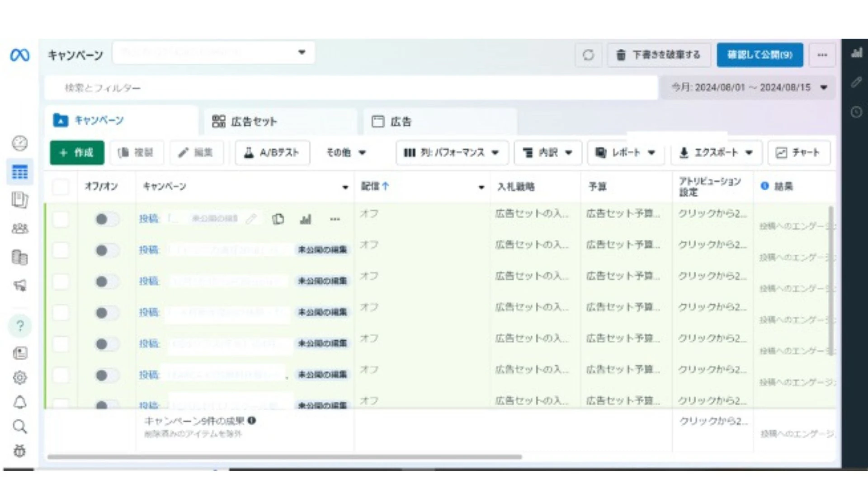
Task: Open the bug report icon in sidebar
Action: (x=20, y=450)
